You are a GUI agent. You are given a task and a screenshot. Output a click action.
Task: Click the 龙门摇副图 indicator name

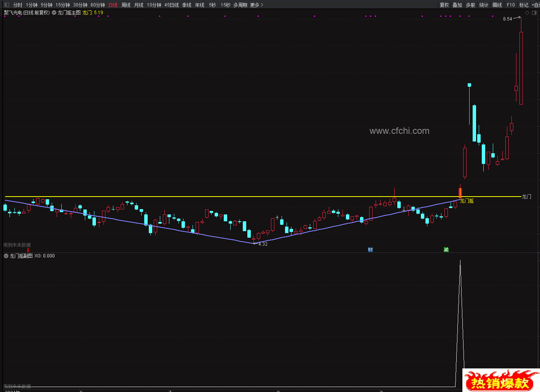pyautogui.click(x=21, y=256)
